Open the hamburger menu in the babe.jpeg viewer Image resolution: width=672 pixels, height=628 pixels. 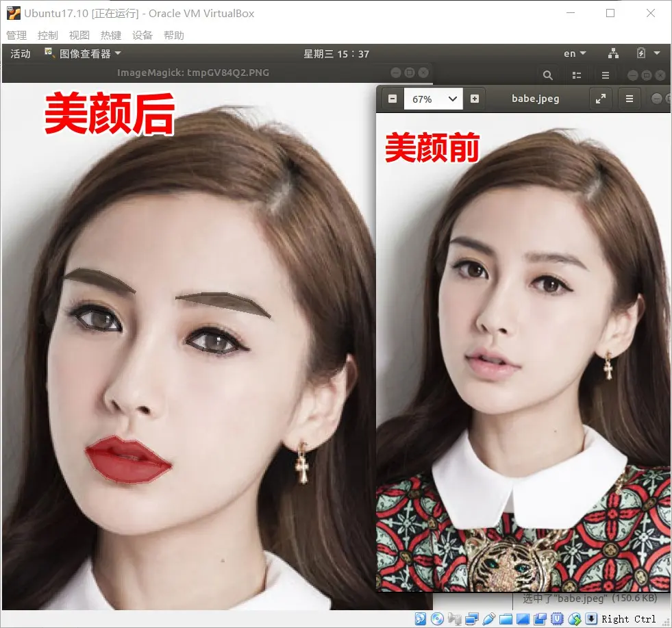629,98
